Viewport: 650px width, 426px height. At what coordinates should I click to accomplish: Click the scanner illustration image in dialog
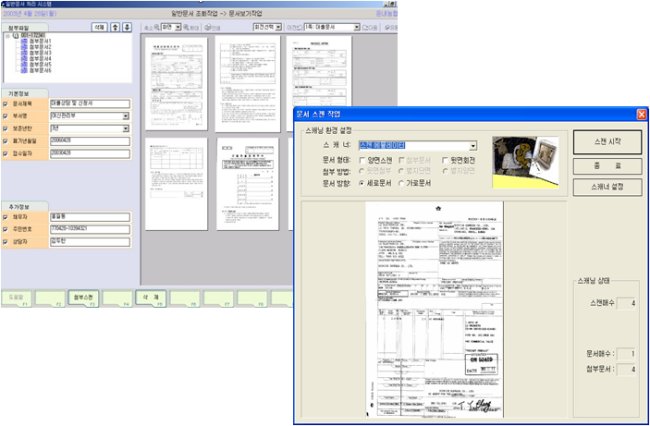tap(525, 161)
